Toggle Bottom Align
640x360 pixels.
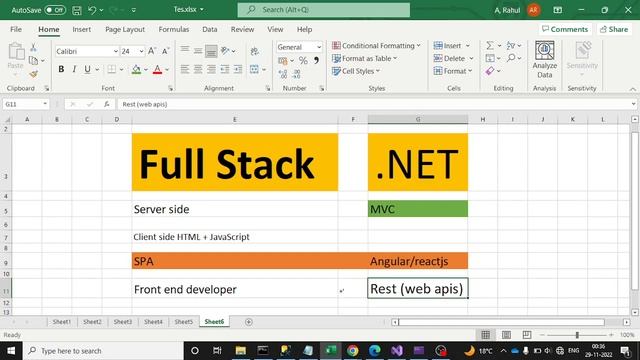click(211, 51)
